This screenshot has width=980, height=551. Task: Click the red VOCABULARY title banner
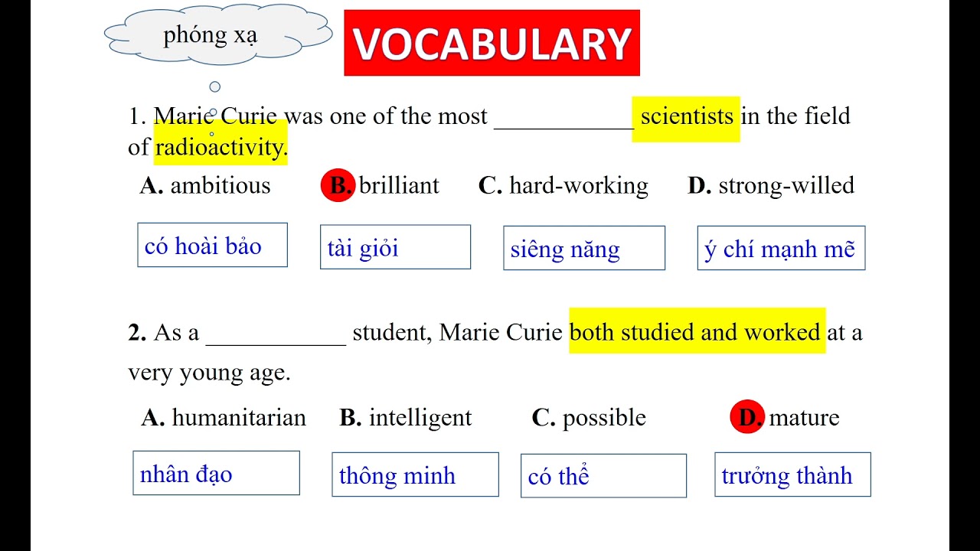(x=492, y=43)
